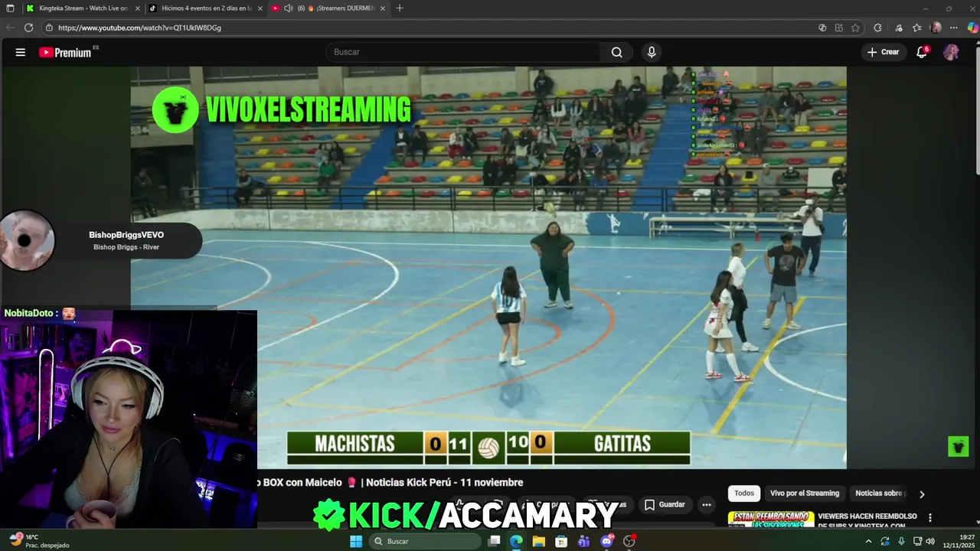The width and height of the screenshot is (980, 551).
Task: Open Microsoft Edge from taskbar
Action: pos(517,541)
